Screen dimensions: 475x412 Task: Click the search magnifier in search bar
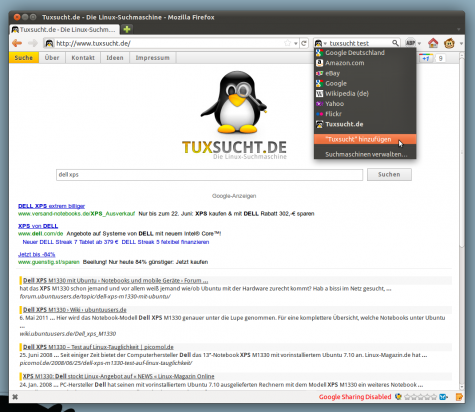coord(395,43)
